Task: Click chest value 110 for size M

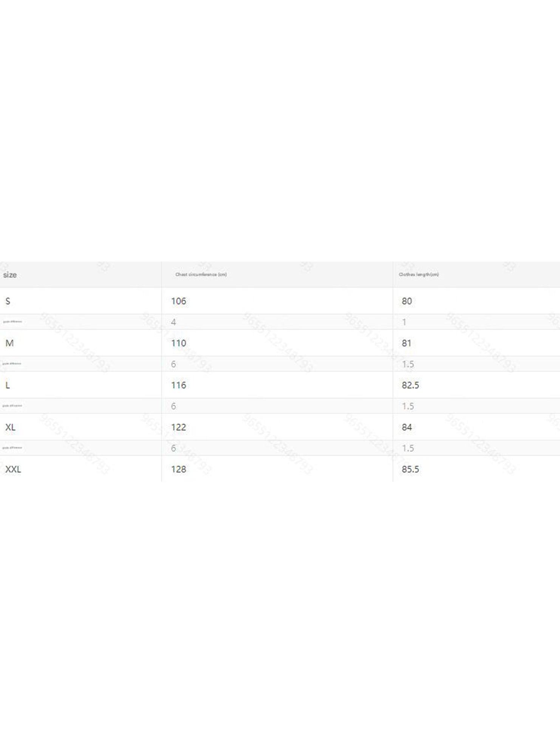Action: tap(178, 343)
